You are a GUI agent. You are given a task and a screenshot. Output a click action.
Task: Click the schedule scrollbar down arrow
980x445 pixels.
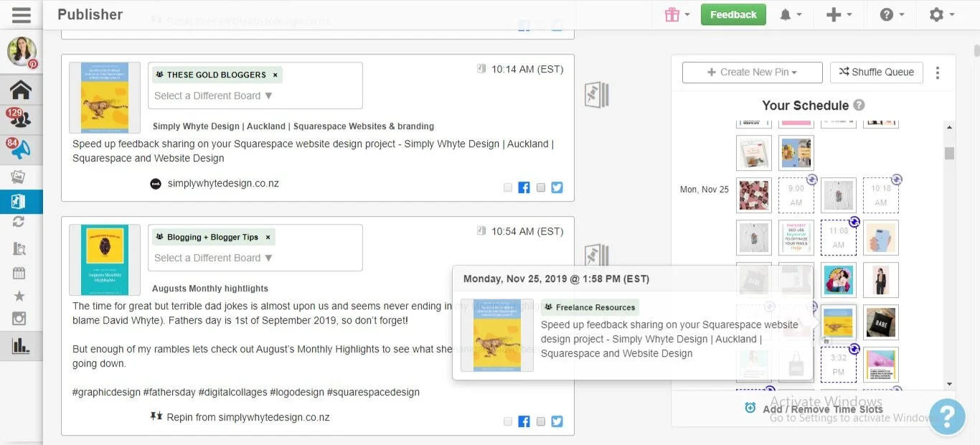click(x=950, y=385)
